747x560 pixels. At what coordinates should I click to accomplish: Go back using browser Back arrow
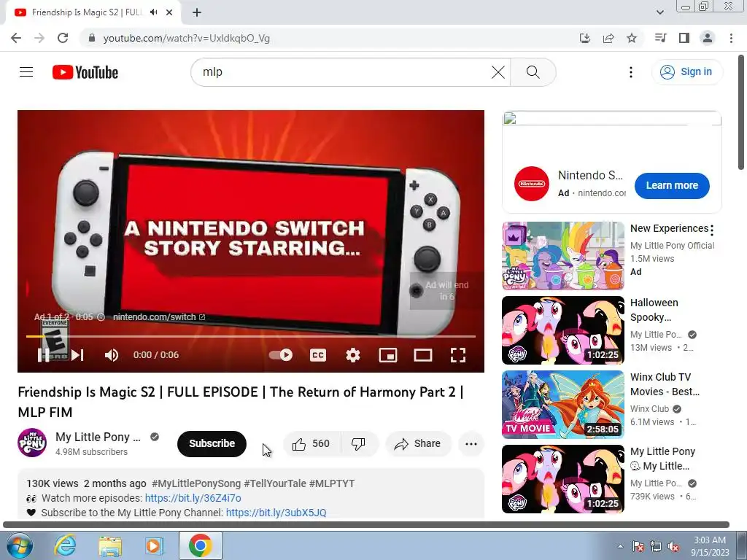16,38
